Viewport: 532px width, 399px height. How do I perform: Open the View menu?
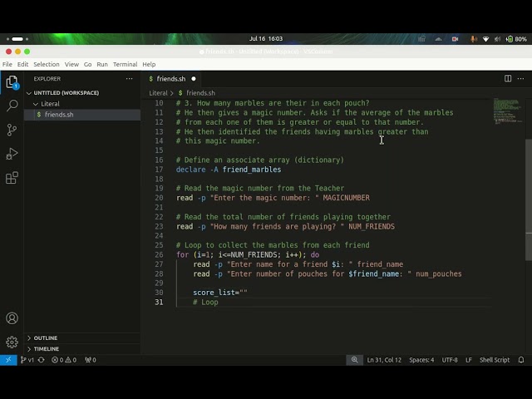71,64
